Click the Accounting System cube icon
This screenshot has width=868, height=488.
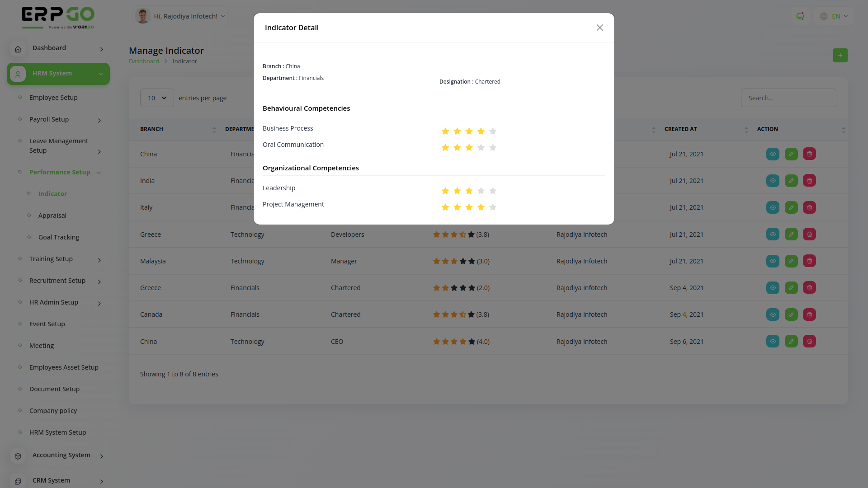tap(18, 456)
